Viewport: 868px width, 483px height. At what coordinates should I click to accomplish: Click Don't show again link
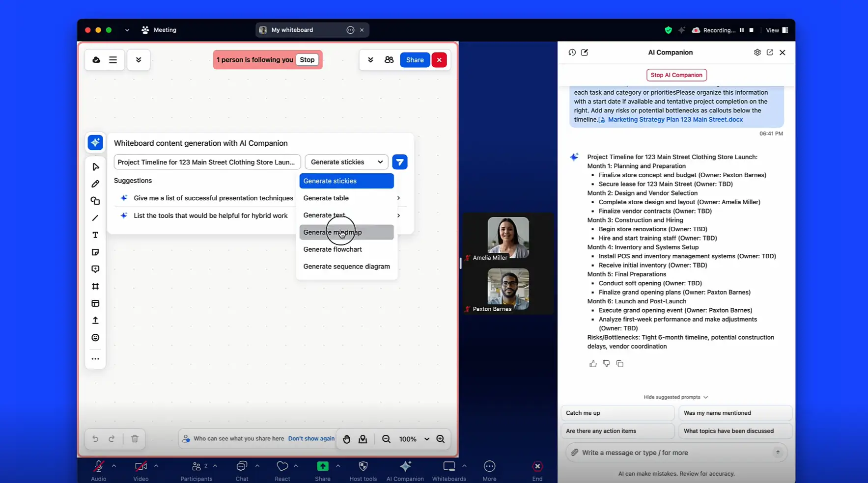pos(311,439)
